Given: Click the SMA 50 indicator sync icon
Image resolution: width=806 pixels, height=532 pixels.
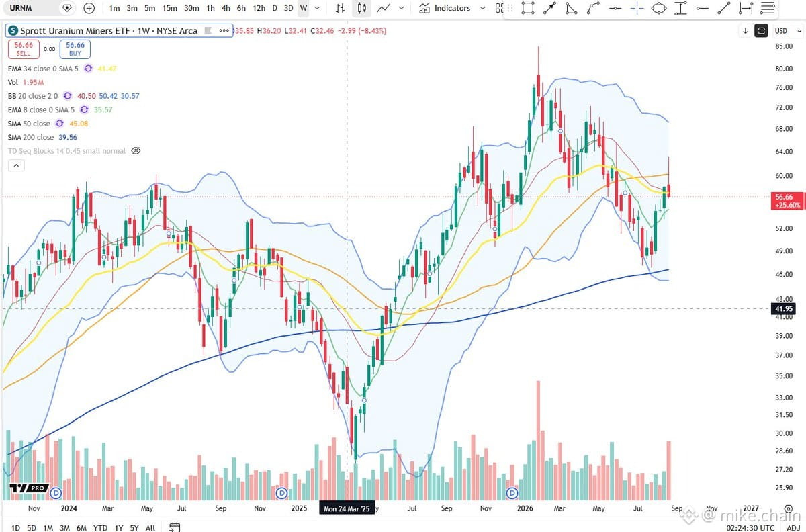Looking at the screenshot, I should (x=60, y=124).
